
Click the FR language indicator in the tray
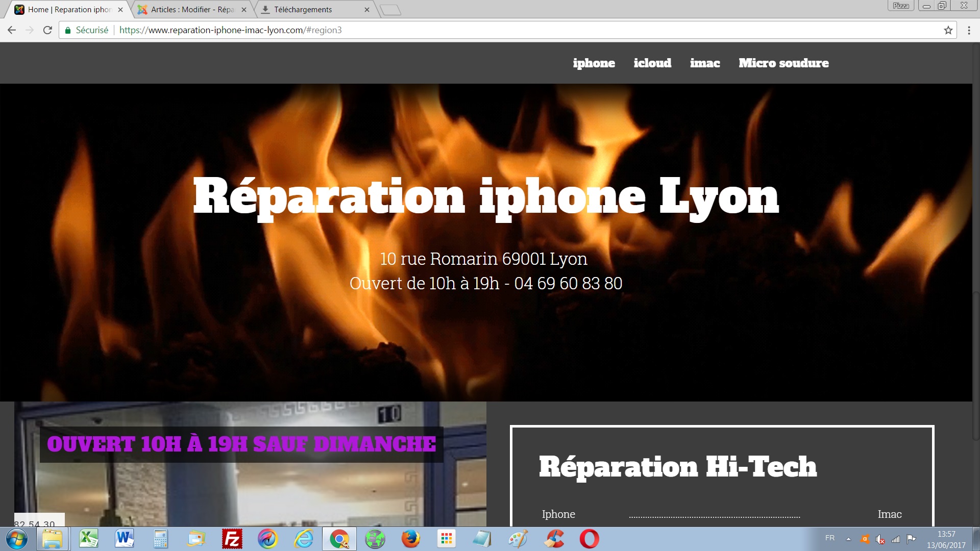830,538
